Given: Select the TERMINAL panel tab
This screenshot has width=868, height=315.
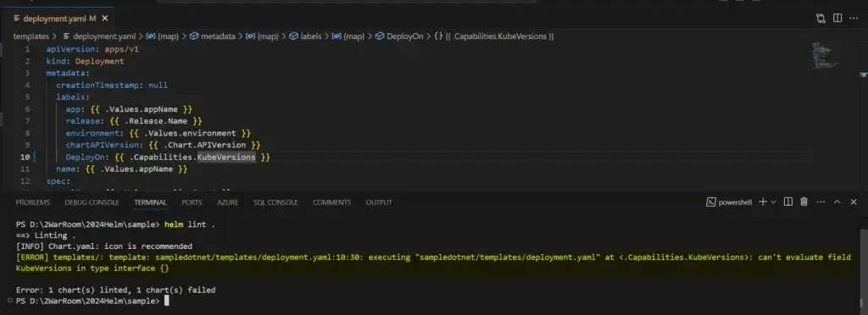Looking at the screenshot, I should 150,202.
